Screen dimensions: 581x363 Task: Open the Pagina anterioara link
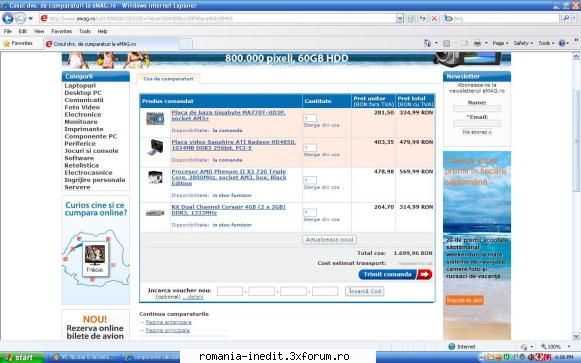[x=169, y=322]
